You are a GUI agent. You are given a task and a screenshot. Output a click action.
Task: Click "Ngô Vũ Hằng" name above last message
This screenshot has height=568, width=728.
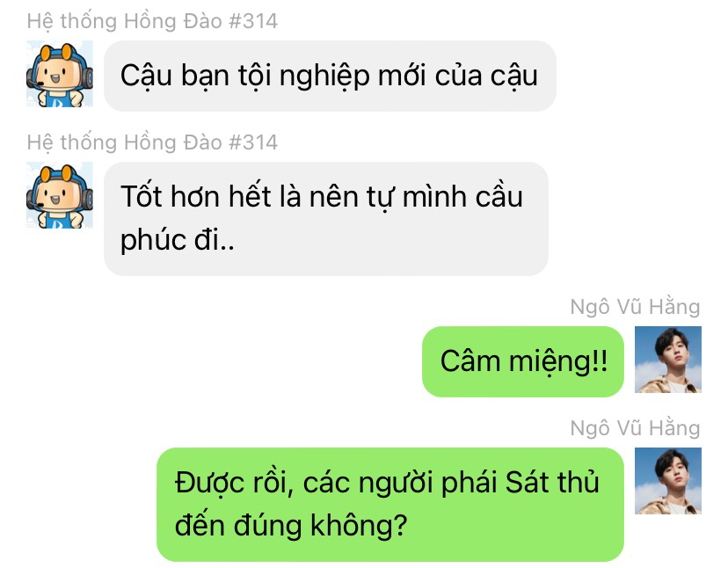tap(635, 428)
